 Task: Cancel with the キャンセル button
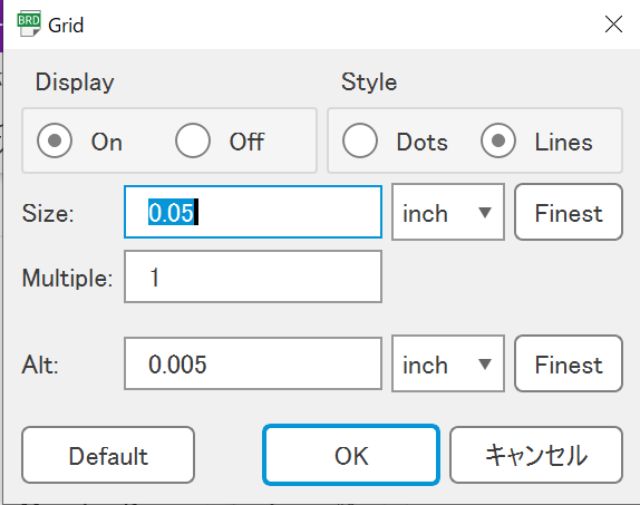click(536, 455)
